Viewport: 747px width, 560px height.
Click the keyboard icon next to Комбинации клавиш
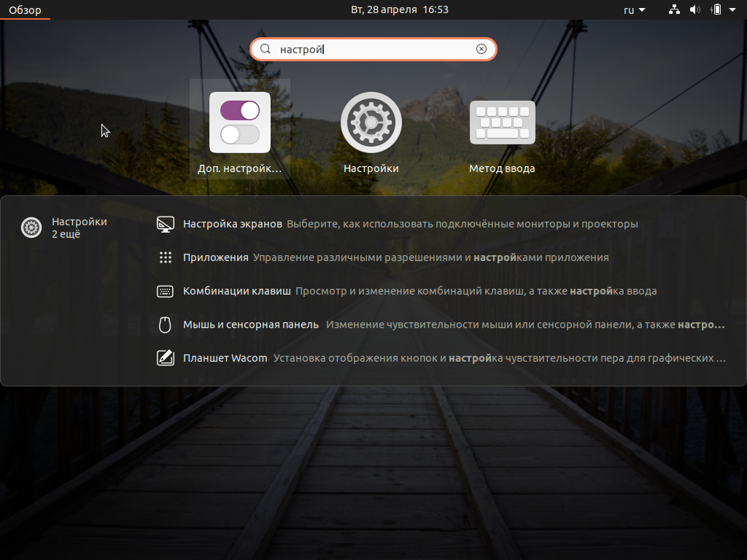click(x=166, y=291)
